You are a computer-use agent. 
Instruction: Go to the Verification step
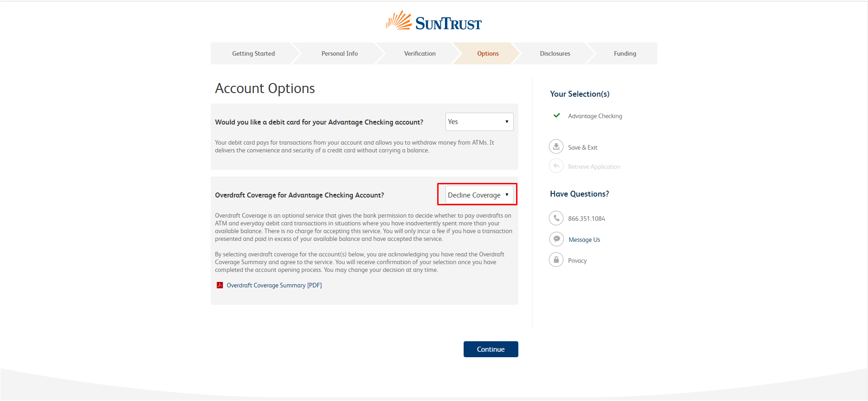point(420,53)
